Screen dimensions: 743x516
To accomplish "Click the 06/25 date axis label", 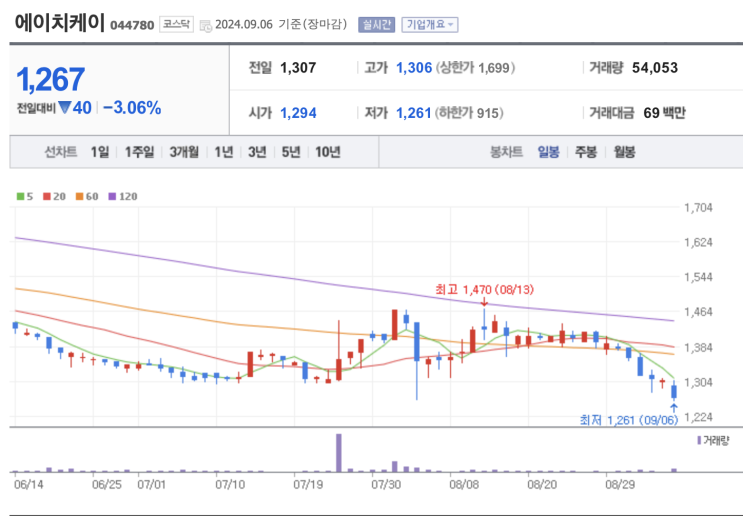I will pyautogui.click(x=106, y=485).
